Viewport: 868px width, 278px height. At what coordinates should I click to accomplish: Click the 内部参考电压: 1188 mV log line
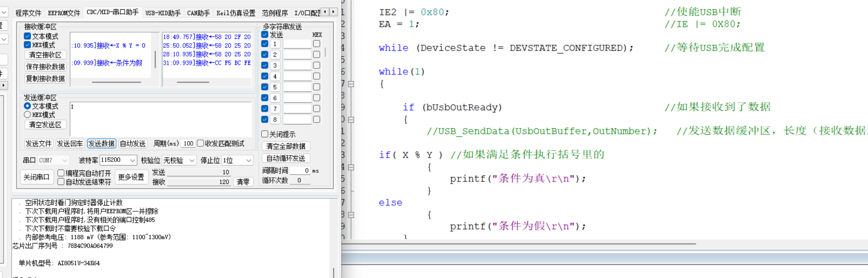coord(98,237)
